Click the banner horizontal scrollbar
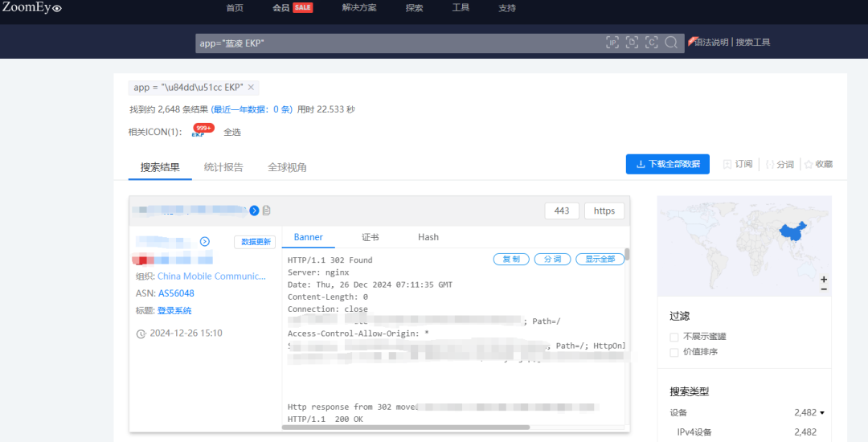868x442 pixels. click(406, 427)
